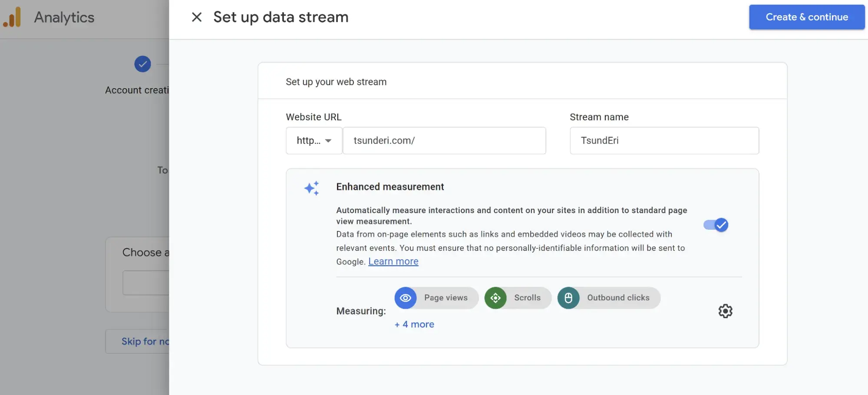Click the Outbound clicks chip label
The height and width of the screenshot is (395, 868).
tap(618, 298)
